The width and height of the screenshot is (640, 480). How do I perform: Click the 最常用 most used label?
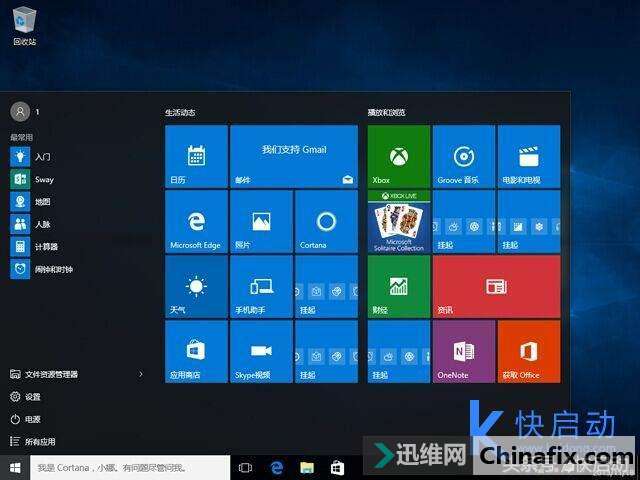(21, 137)
